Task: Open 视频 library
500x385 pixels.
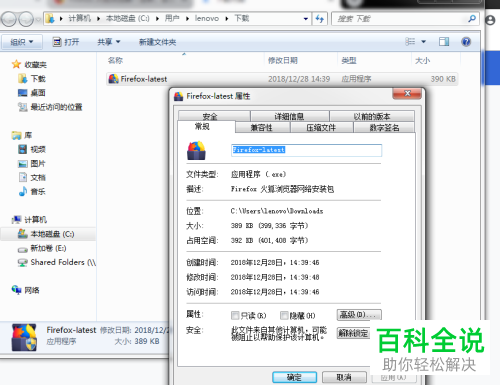Action: (32, 149)
